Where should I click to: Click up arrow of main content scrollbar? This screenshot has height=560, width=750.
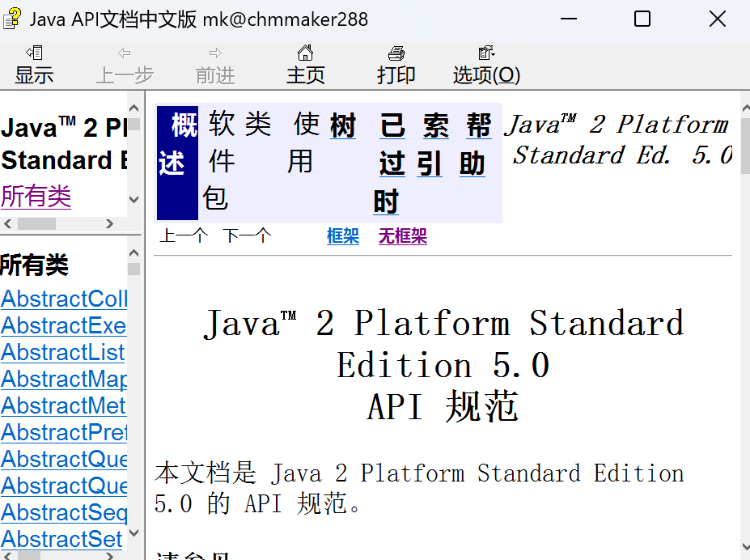pos(746,108)
